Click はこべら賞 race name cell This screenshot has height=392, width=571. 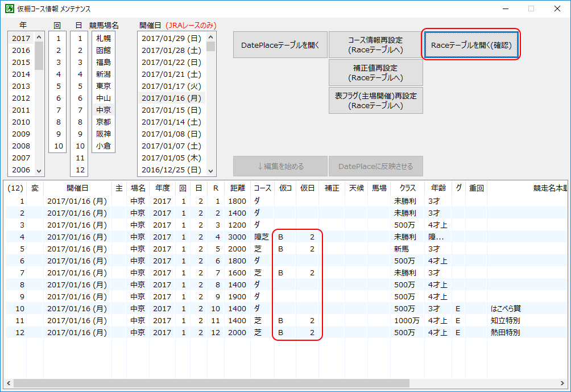coord(506,308)
